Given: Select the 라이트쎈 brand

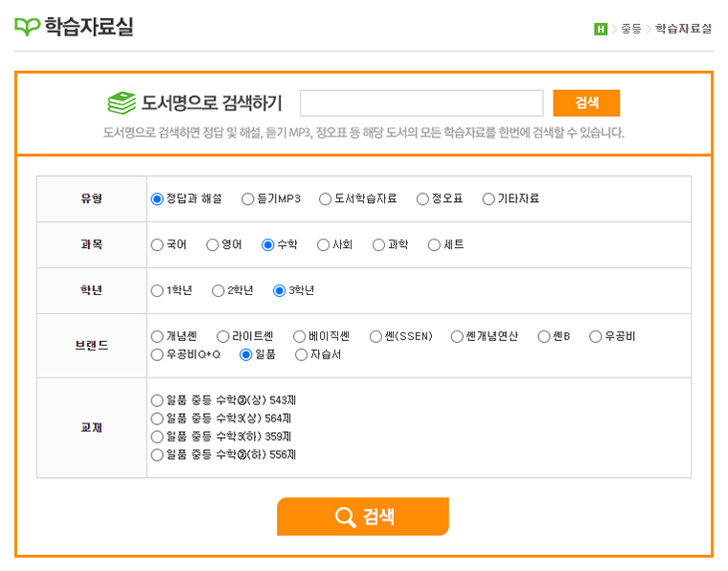Looking at the screenshot, I should [223, 336].
